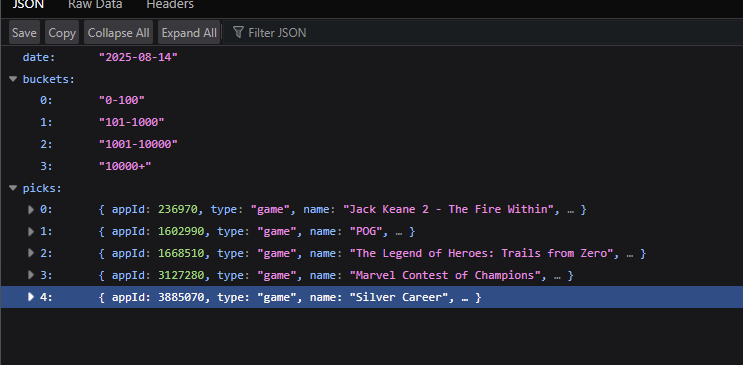743x365 pixels.
Task: Click appId 1668510 value
Action: [x=181, y=253]
